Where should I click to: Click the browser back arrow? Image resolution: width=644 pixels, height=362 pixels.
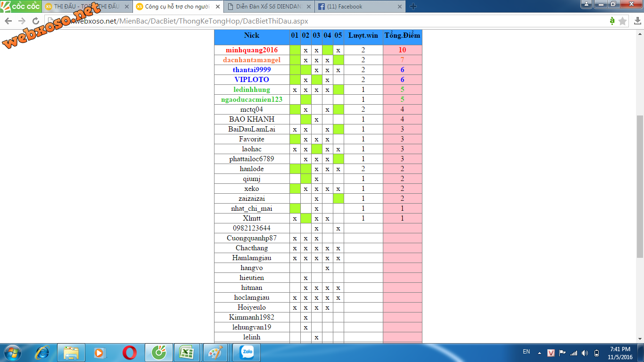(8, 21)
